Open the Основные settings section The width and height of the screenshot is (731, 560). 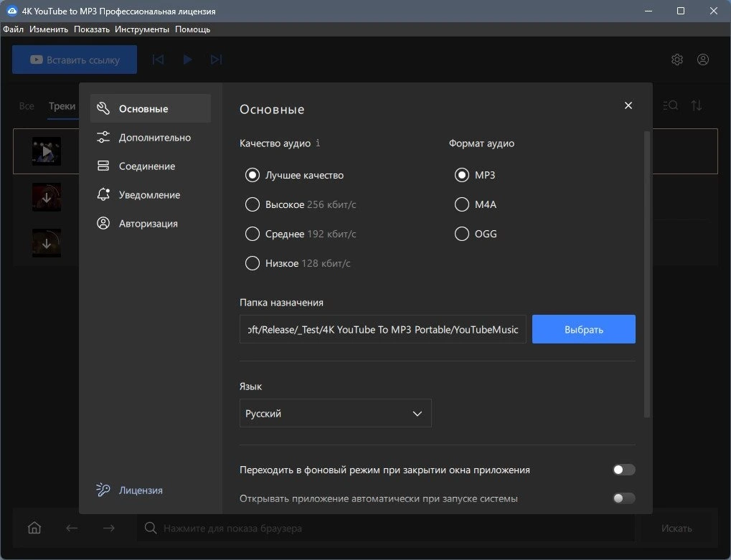pos(150,108)
